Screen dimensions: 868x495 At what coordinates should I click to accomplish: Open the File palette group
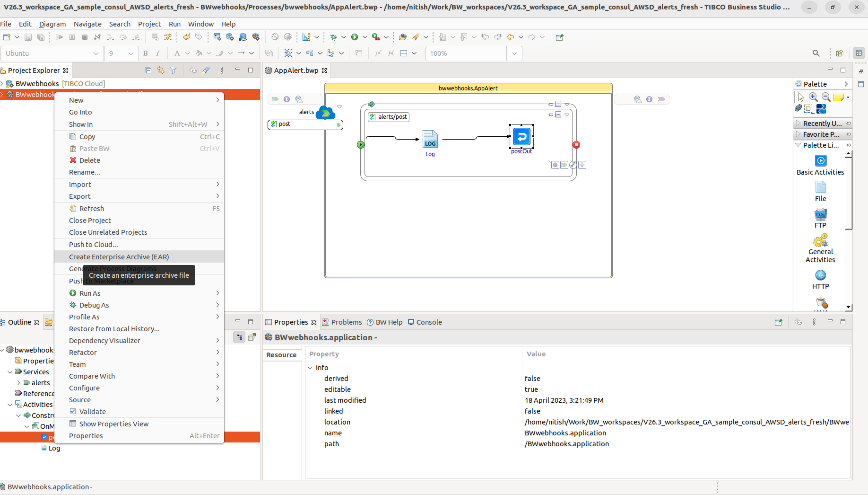pos(820,192)
